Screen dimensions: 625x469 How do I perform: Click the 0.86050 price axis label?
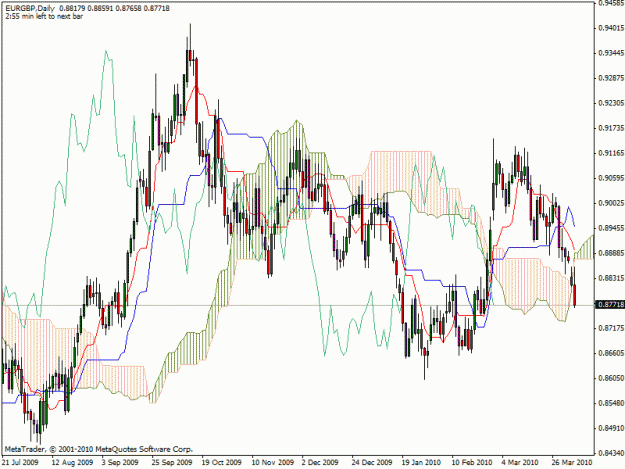(x=611, y=378)
